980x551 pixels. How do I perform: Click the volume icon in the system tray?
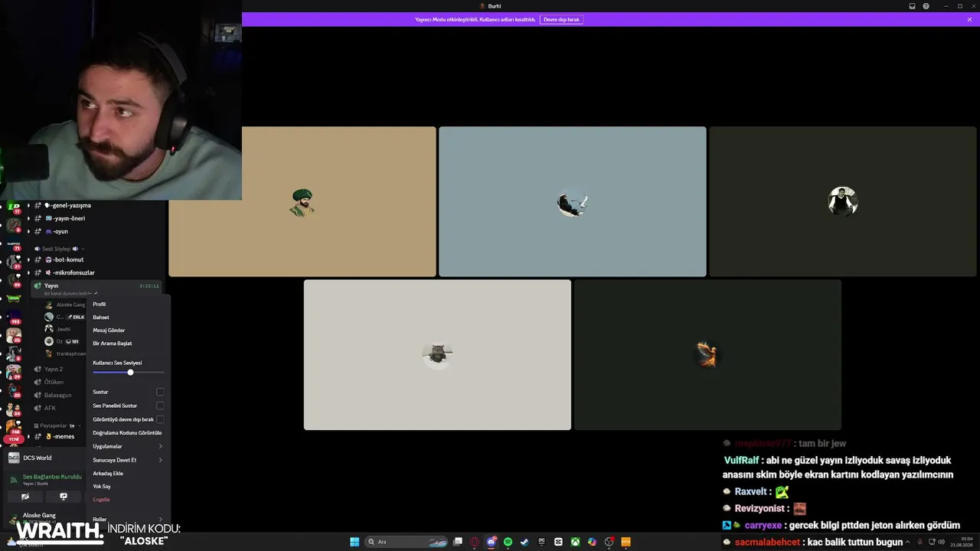(942, 542)
